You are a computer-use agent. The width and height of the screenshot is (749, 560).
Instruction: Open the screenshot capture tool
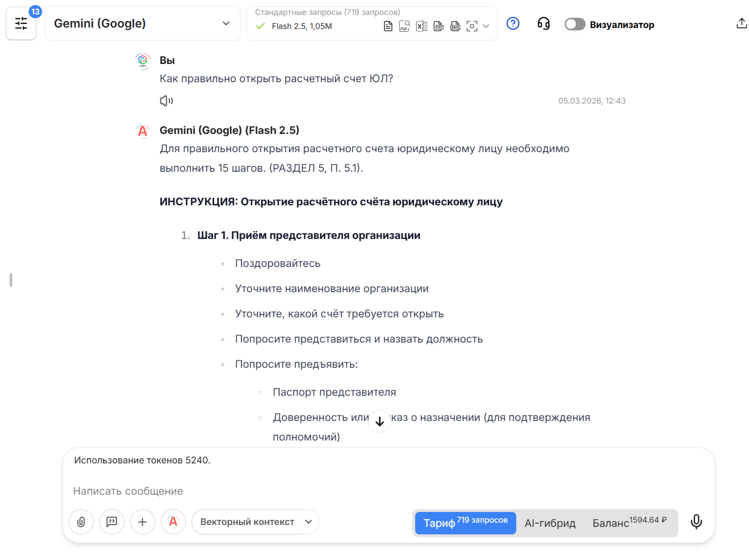(x=472, y=26)
